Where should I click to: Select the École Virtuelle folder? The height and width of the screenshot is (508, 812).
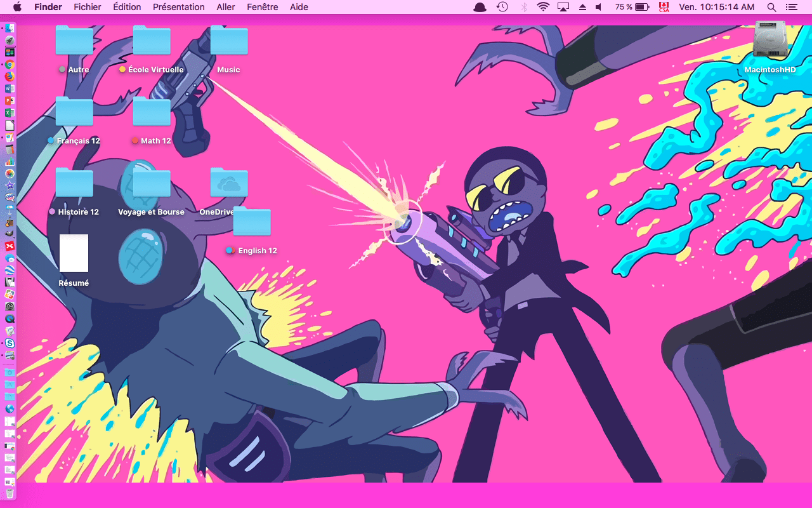(x=152, y=50)
